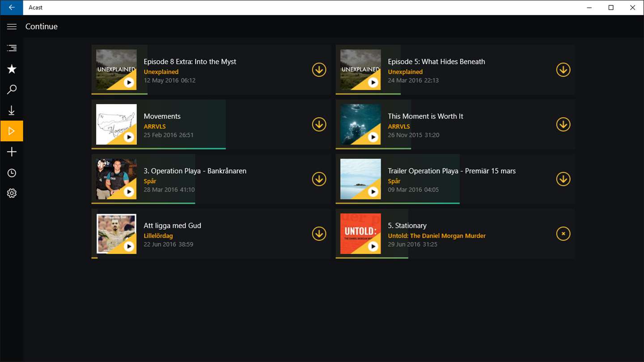The image size is (644, 362).
Task: Select title This Moment is Worth It
Action: 425,116
